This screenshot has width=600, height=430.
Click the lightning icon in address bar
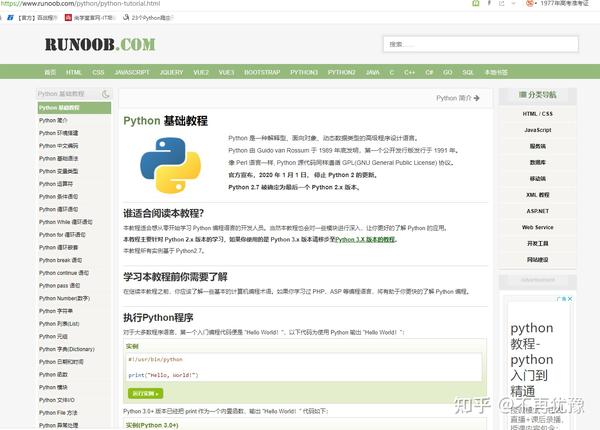click(x=489, y=3)
